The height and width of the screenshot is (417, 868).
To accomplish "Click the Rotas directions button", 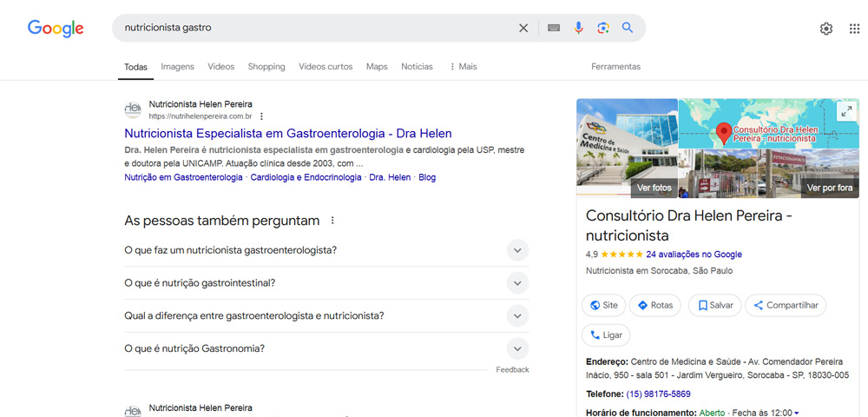I will (654, 305).
